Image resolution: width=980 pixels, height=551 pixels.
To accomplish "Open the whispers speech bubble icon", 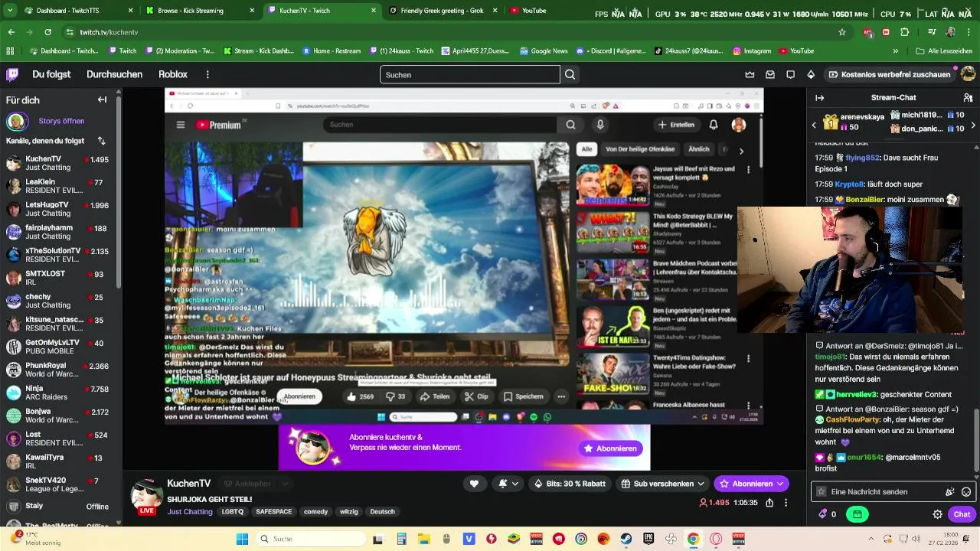I will (790, 74).
